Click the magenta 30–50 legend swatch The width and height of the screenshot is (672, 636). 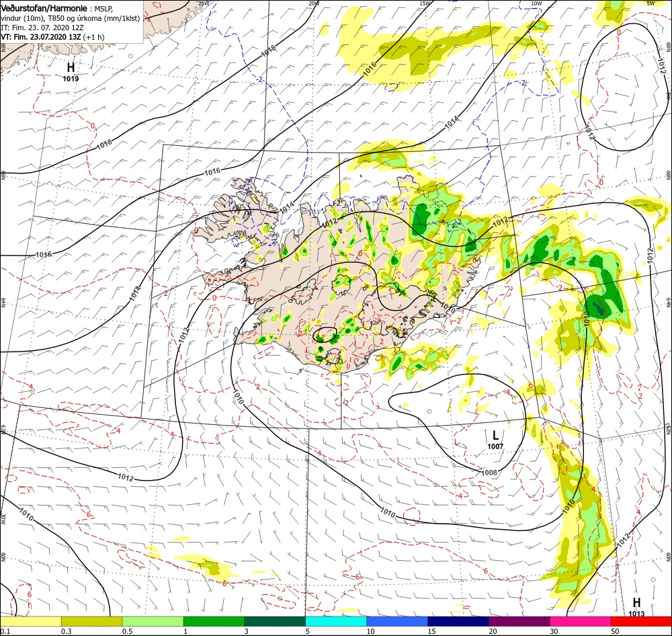[x=581, y=622]
